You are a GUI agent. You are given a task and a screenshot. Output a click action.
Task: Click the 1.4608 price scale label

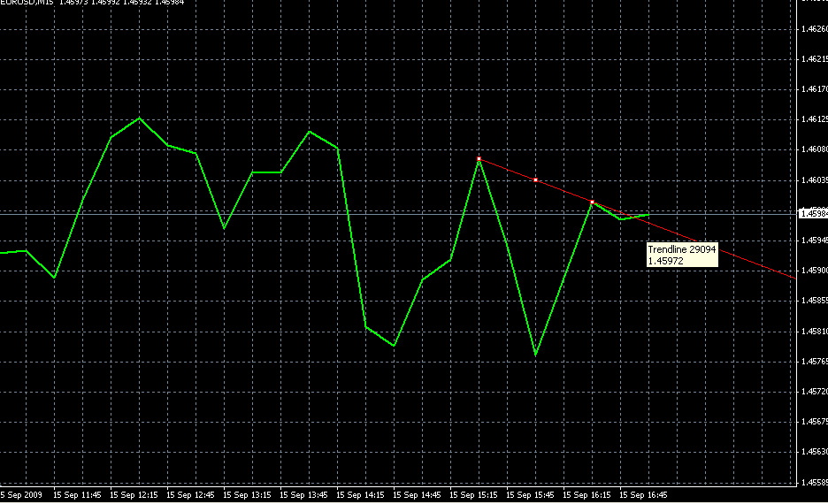[x=814, y=150]
